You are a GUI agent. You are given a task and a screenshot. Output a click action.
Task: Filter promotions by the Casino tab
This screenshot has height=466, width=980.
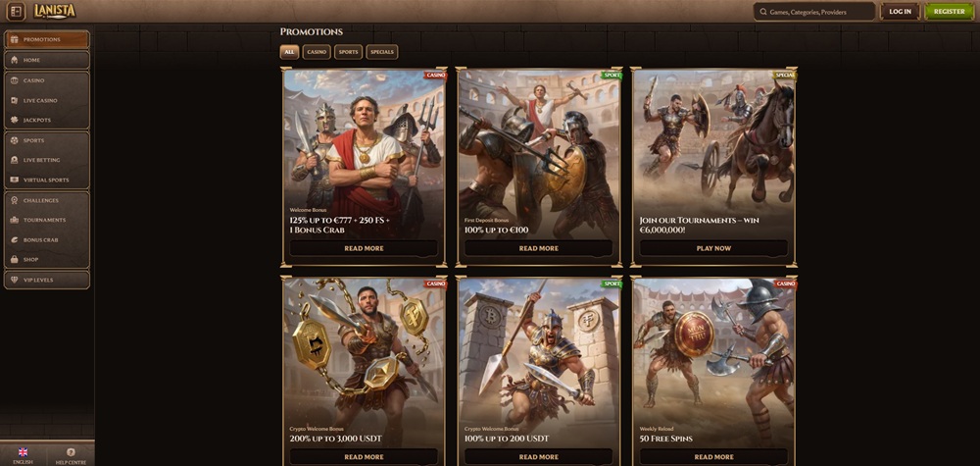pyautogui.click(x=317, y=52)
